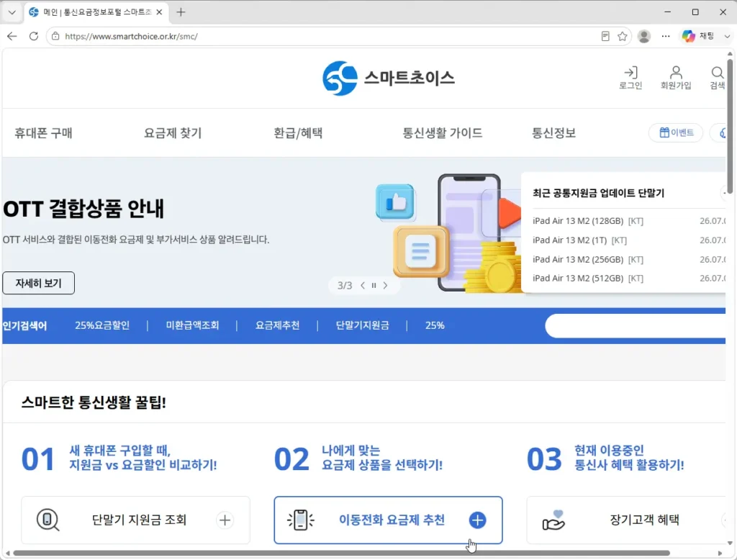Open the 장기고객 혜택 card
Image resolution: width=737 pixels, height=560 pixels.
coord(626,520)
